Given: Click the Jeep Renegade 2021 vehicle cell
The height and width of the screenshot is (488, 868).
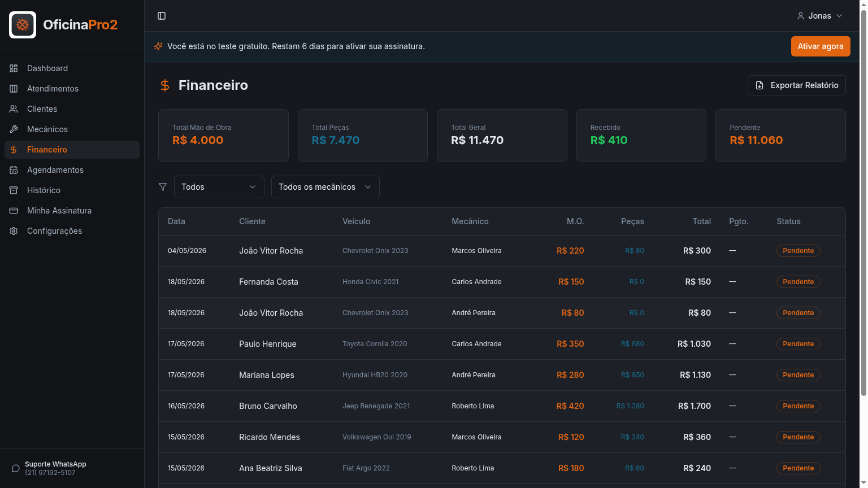Looking at the screenshot, I should [x=376, y=406].
